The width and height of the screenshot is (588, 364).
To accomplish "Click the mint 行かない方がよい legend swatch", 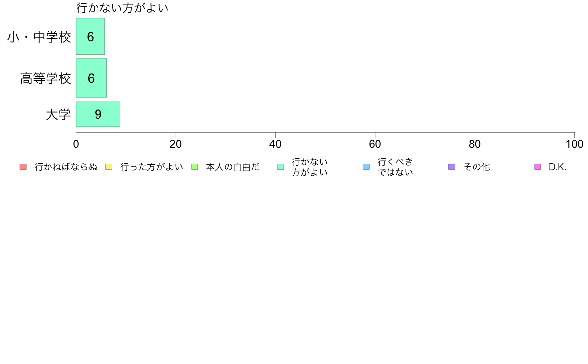I will pyautogui.click(x=281, y=167).
